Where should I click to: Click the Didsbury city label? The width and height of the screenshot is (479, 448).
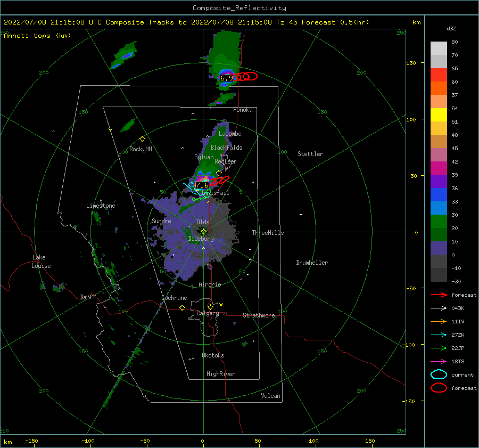tap(201, 239)
